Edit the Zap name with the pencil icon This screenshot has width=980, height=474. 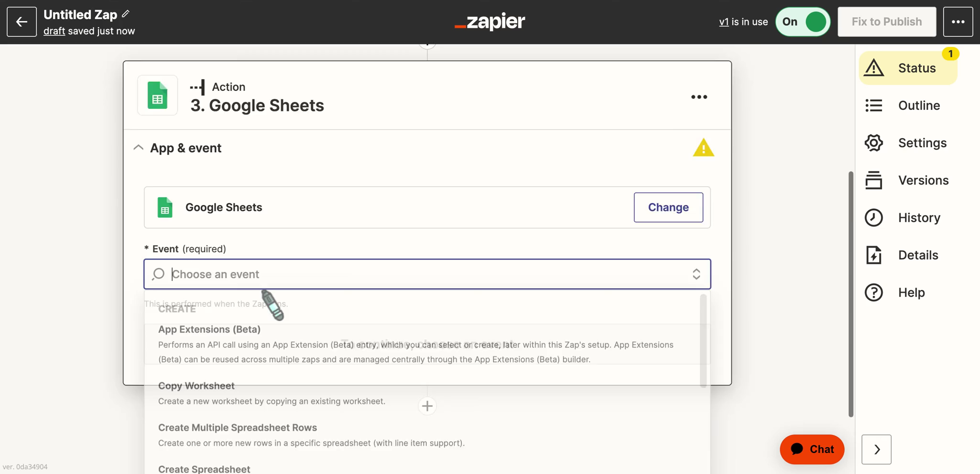(x=125, y=14)
